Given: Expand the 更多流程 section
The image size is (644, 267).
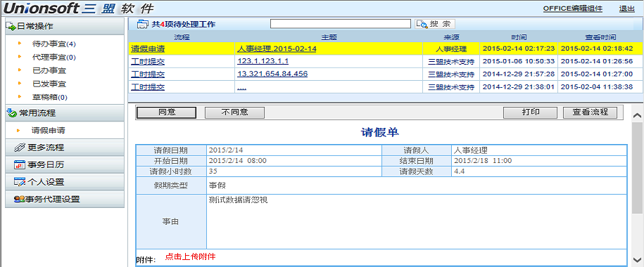Looking at the screenshot, I should click(x=65, y=148).
